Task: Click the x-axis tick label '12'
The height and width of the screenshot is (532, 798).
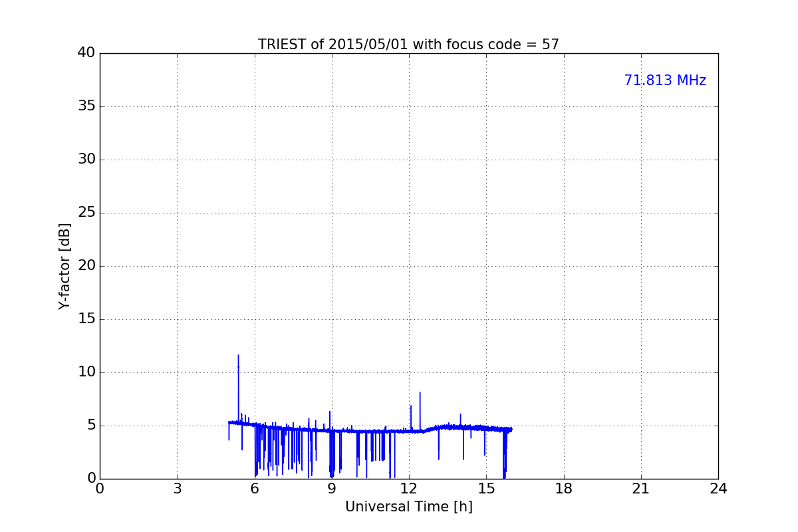Action: coord(409,489)
